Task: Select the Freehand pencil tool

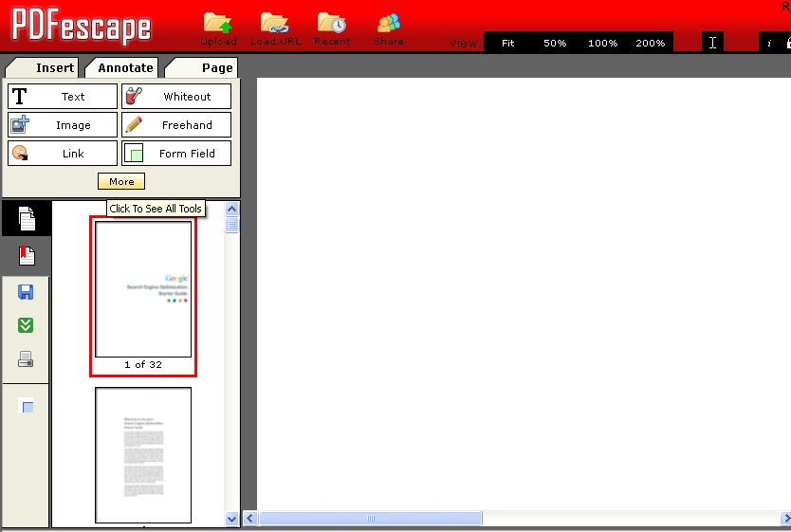Action: click(176, 125)
